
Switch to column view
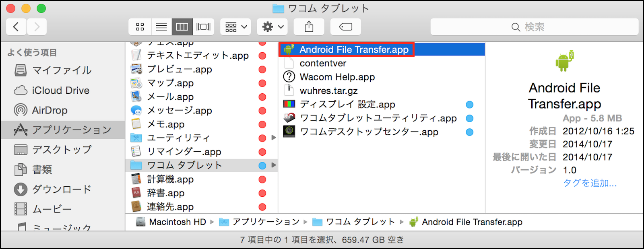182,27
